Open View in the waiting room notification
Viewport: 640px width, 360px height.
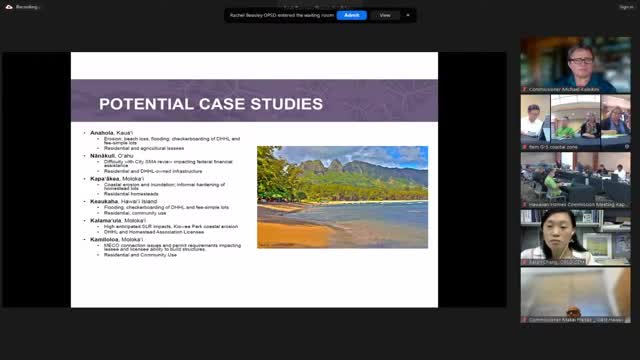pos(385,16)
